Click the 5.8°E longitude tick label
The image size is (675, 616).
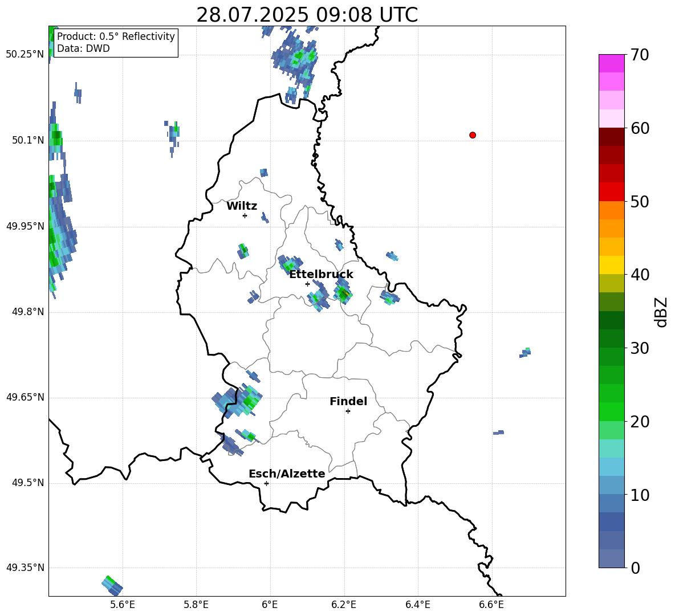pos(196,605)
